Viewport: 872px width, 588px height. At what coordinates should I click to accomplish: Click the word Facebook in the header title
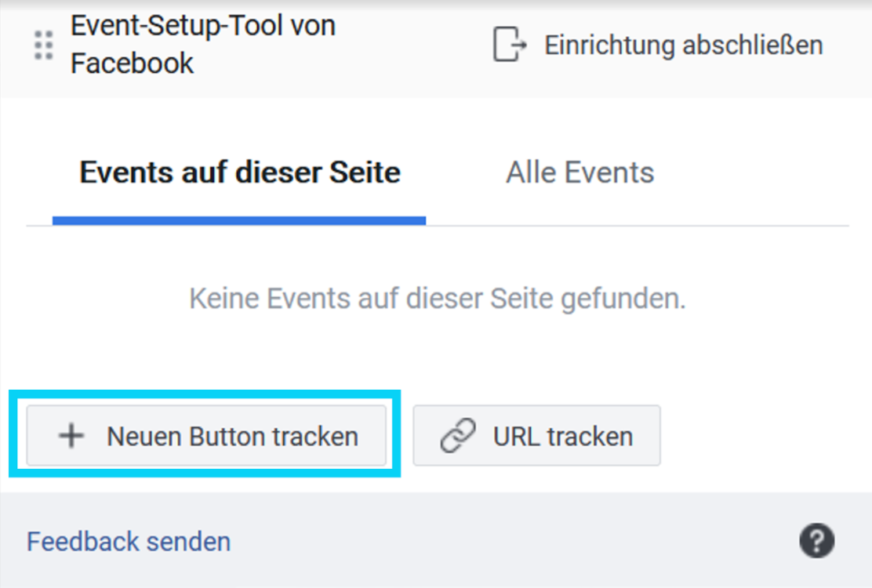point(132,63)
